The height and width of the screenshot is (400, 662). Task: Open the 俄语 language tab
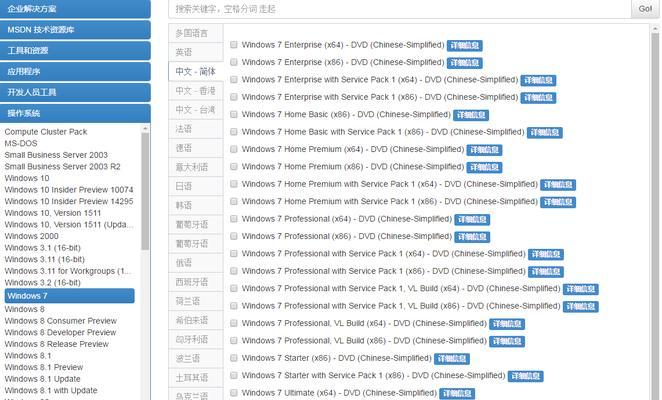(x=195, y=263)
